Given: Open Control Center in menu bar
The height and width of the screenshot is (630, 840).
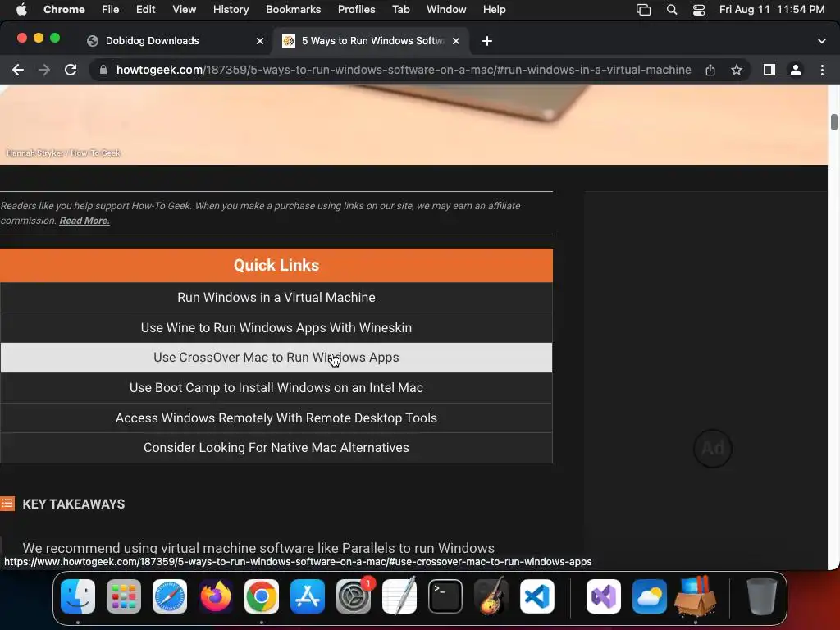Looking at the screenshot, I should 699,9.
